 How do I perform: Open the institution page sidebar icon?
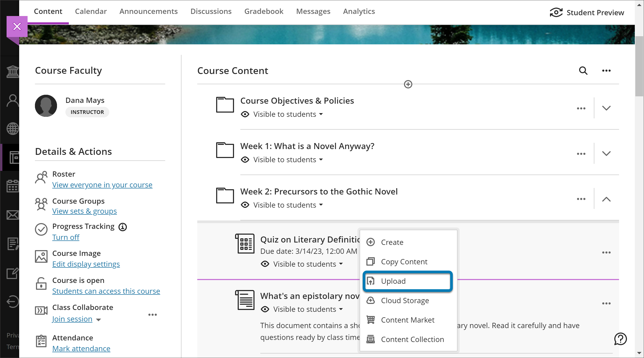point(13,72)
